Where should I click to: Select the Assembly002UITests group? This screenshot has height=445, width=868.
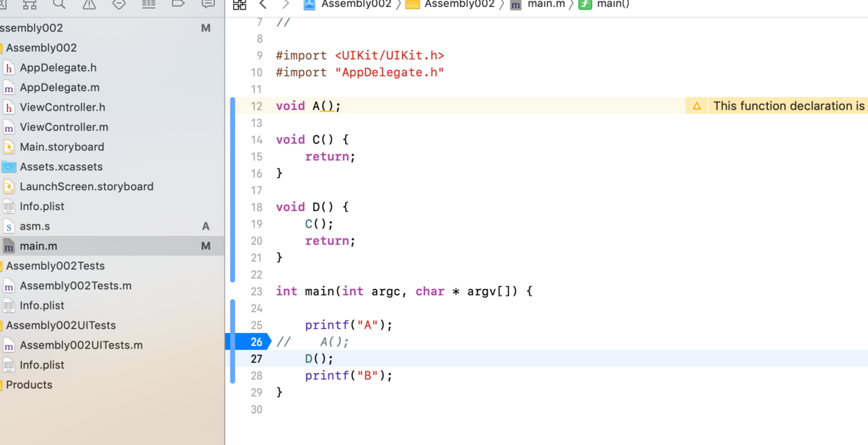pos(61,325)
